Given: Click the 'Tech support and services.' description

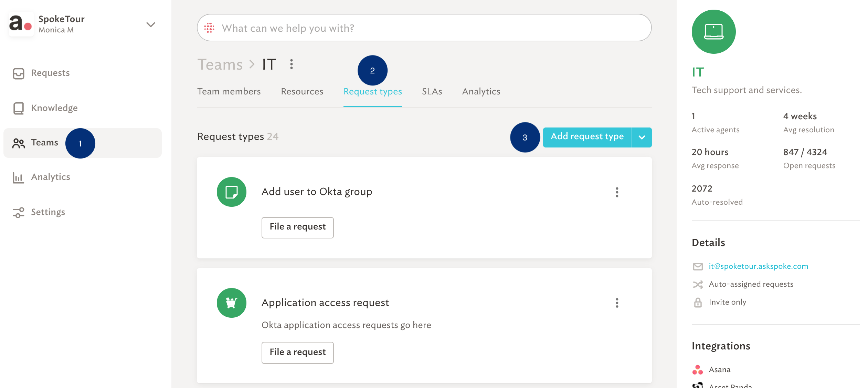Looking at the screenshot, I should click(747, 90).
